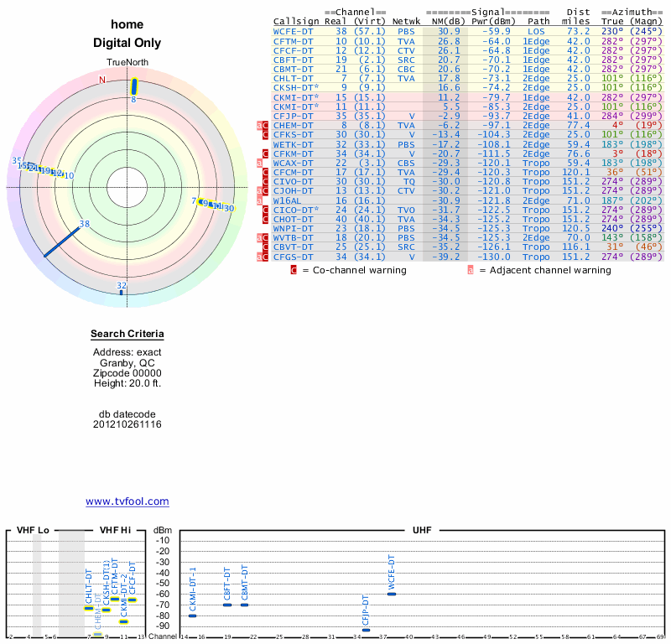Click the channel 38 line on radar plot
The width and height of the screenshot is (671, 644).
tap(62, 241)
